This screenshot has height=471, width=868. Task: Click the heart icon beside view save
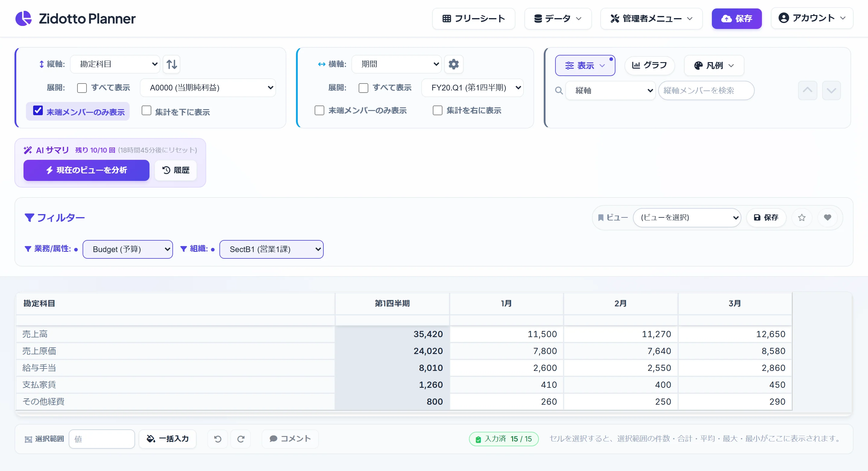[x=827, y=217]
